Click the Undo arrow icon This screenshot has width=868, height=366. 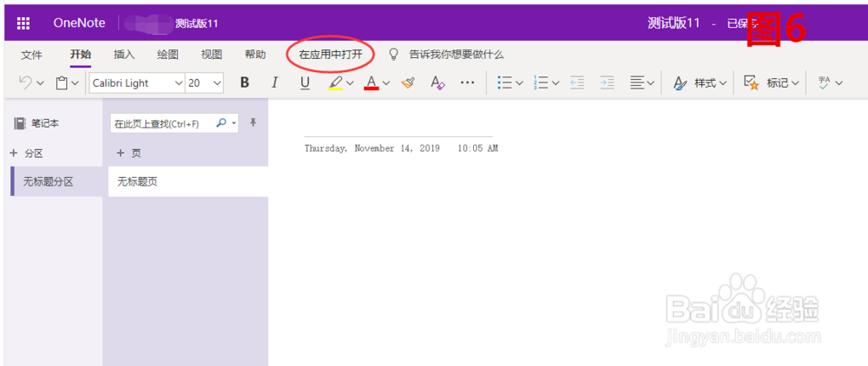click(25, 83)
